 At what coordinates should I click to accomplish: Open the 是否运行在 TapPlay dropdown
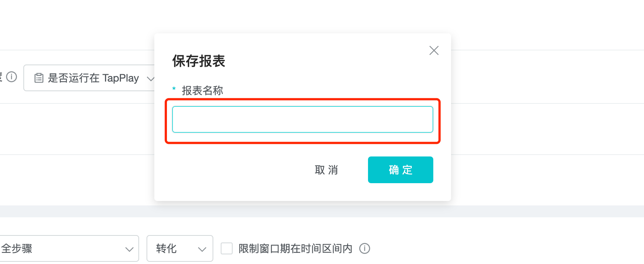click(x=93, y=78)
